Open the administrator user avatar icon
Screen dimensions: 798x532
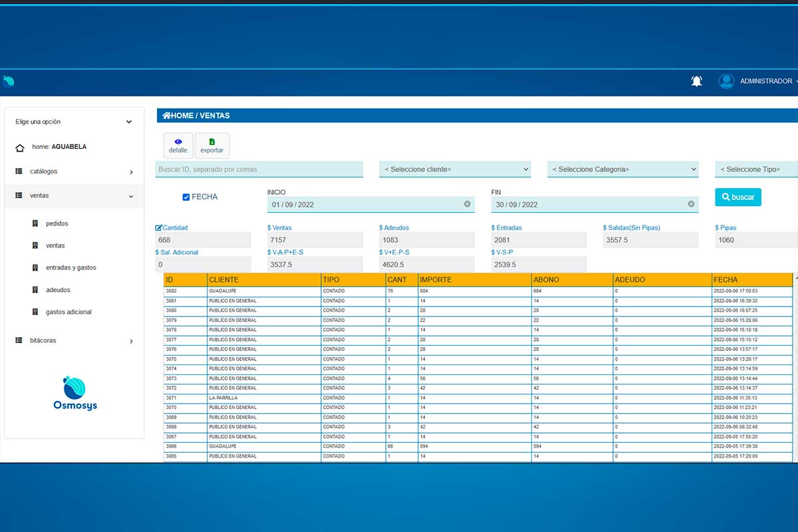pos(726,81)
